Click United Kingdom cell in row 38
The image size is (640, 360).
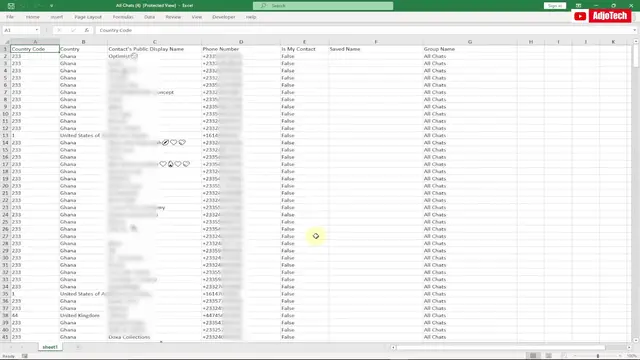[83, 316]
